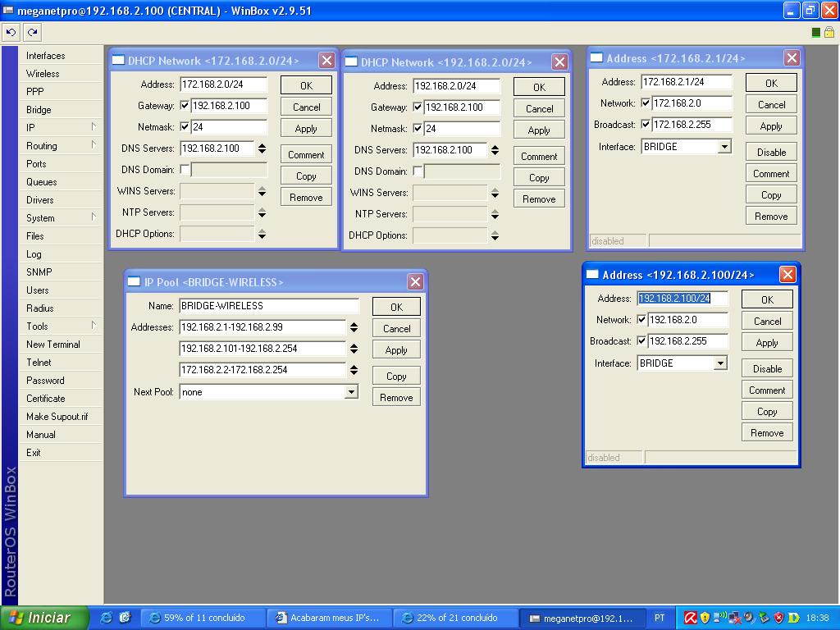Click Disable in Address 172.168.2.1/24 window
This screenshot has height=630, width=840.
coord(771,152)
